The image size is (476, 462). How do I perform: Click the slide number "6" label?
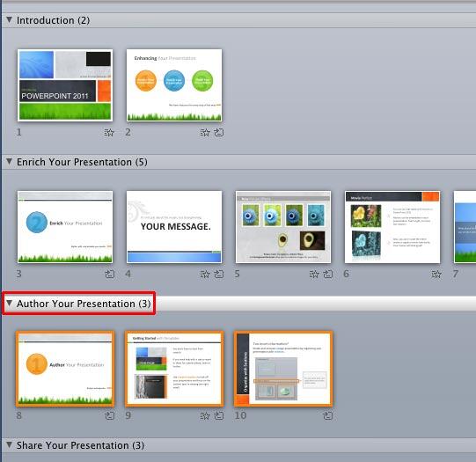[x=347, y=274]
